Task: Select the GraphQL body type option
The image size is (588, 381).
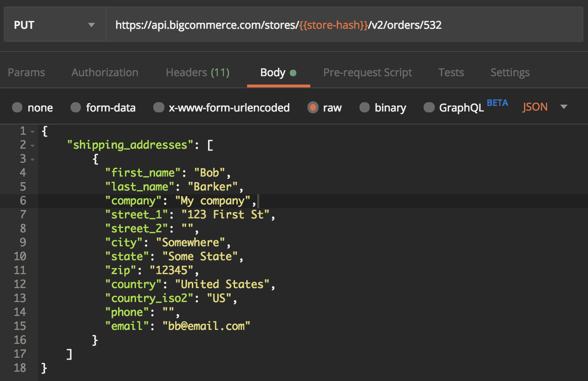Action: tap(429, 108)
